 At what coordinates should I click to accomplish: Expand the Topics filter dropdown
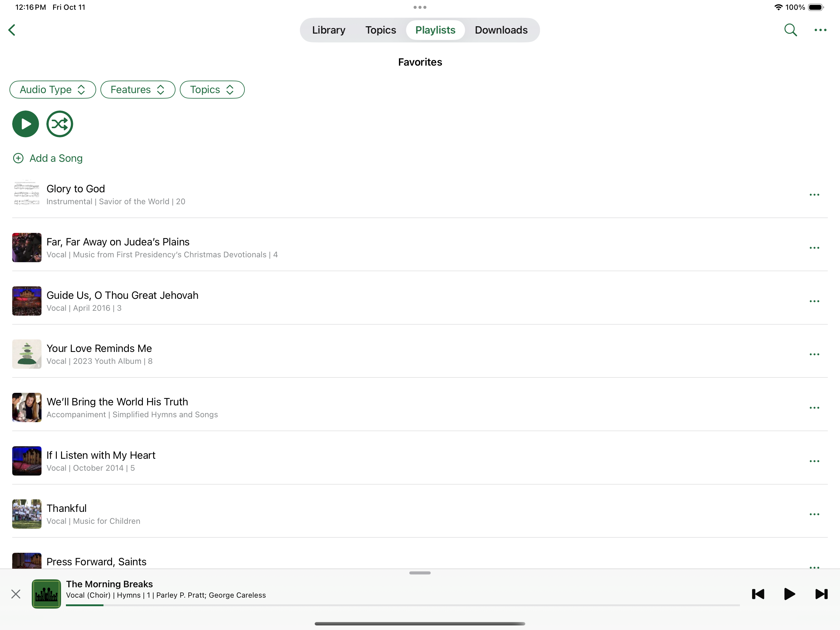[212, 90]
